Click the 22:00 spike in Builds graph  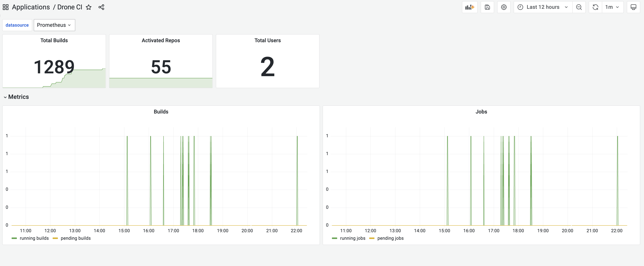(x=297, y=180)
